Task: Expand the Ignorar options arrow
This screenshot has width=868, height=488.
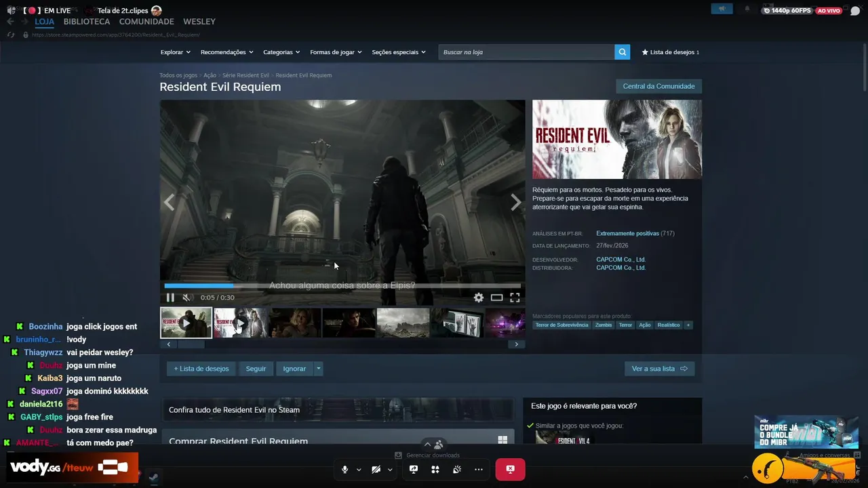Action: [x=319, y=369]
